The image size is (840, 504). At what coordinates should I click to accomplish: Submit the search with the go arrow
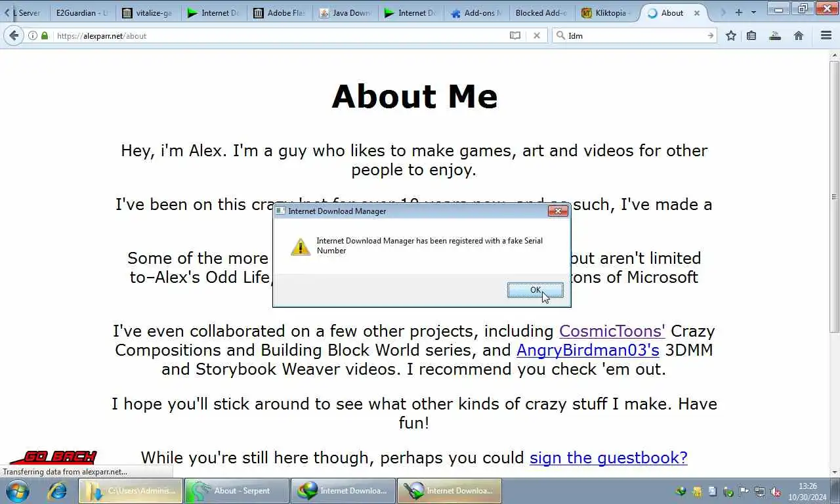pyautogui.click(x=710, y=36)
